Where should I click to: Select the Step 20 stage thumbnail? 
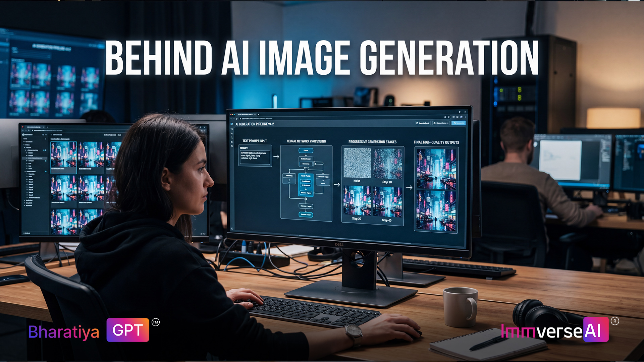(x=357, y=201)
